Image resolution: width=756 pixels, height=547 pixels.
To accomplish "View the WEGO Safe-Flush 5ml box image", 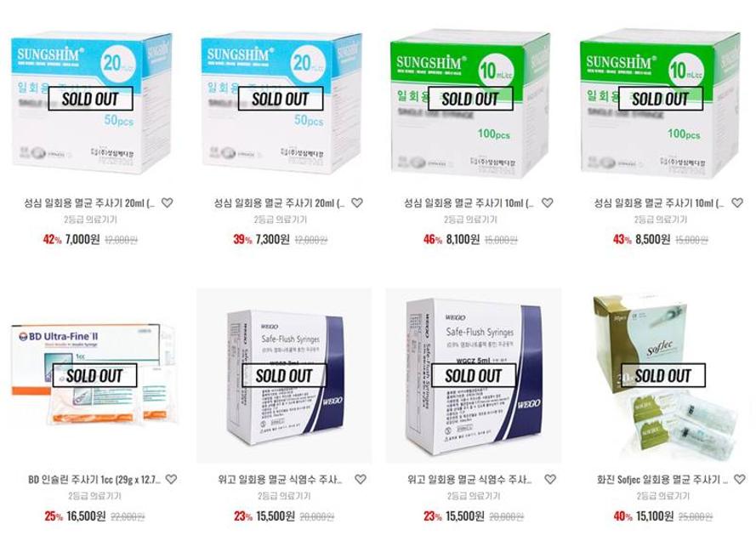I will coord(474,376).
